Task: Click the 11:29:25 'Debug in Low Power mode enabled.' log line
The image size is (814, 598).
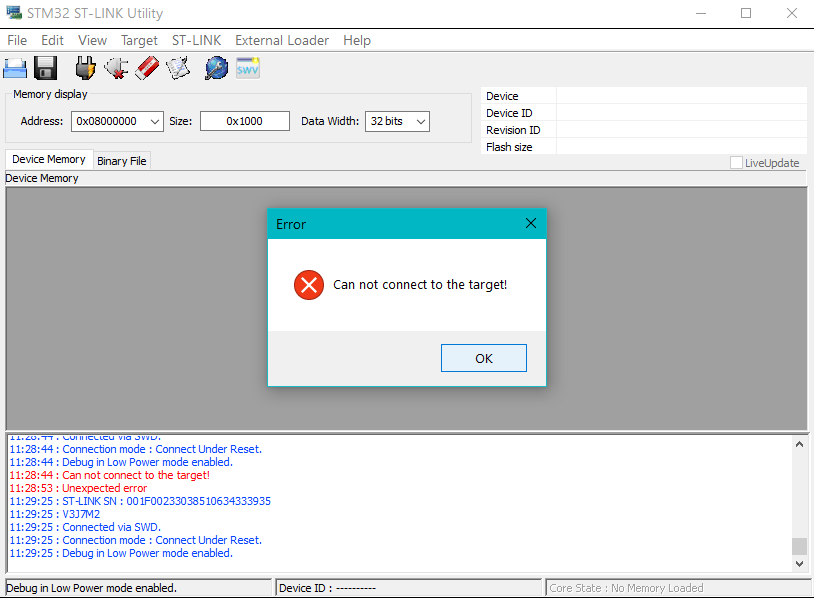Action: [x=121, y=553]
